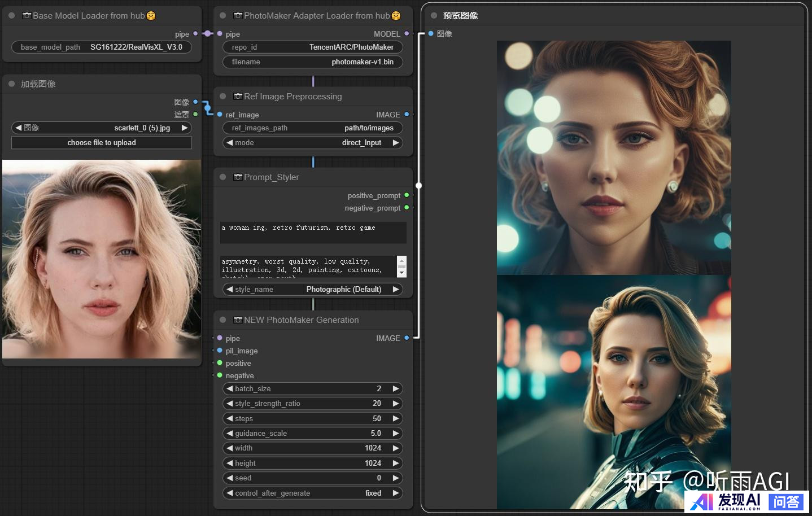Collapse the Base Model Loader node dot
Viewport: 812px width, 516px height.
pyautogui.click(x=11, y=16)
